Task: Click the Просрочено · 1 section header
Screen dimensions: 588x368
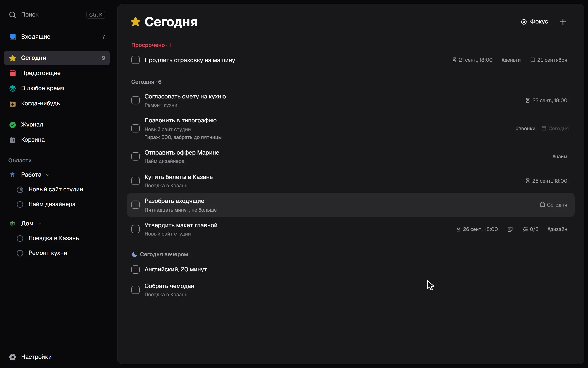Action: pyautogui.click(x=151, y=45)
